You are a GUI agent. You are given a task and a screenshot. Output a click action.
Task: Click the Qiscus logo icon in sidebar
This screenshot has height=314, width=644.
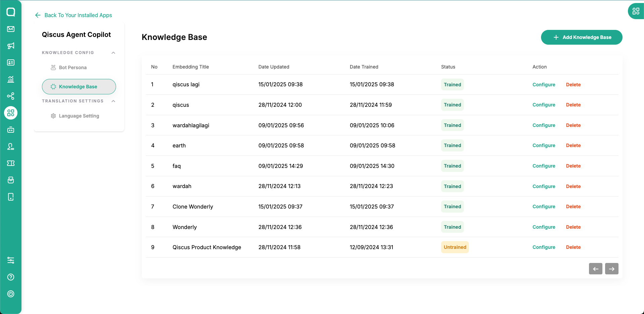point(11,12)
